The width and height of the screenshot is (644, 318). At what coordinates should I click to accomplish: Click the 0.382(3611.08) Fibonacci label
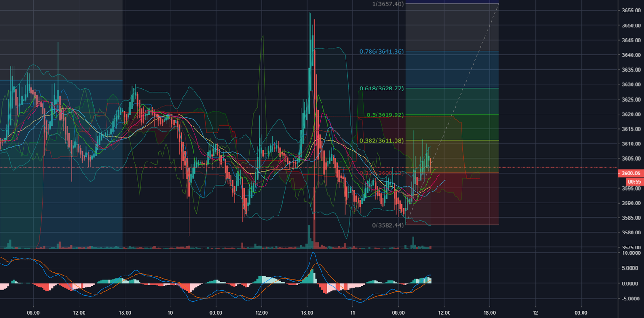click(x=382, y=140)
